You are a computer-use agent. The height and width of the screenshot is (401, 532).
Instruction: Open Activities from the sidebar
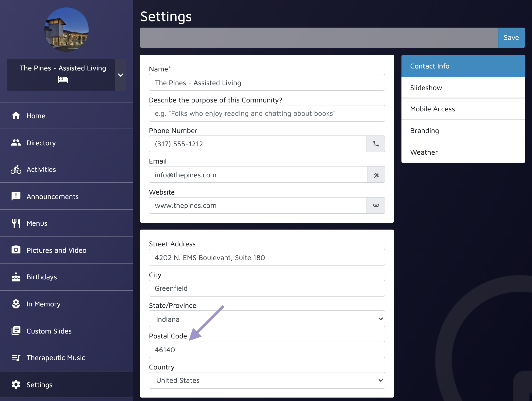66,169
